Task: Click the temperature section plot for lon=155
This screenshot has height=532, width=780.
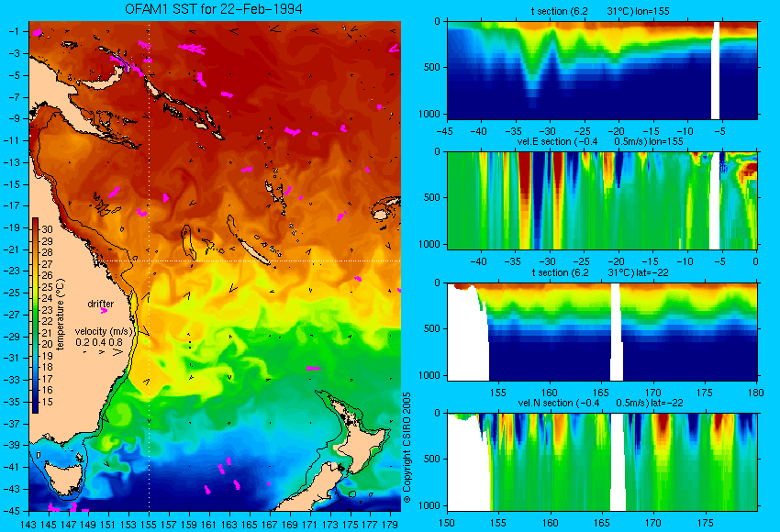Action: 602,70
